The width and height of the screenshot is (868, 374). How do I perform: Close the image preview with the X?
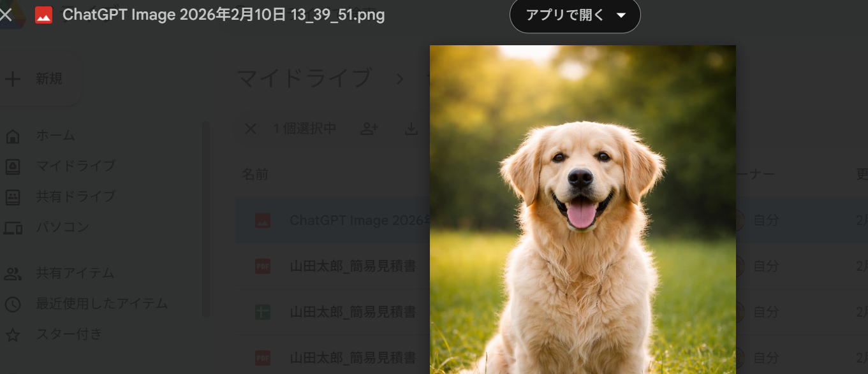tap(5, 14)
